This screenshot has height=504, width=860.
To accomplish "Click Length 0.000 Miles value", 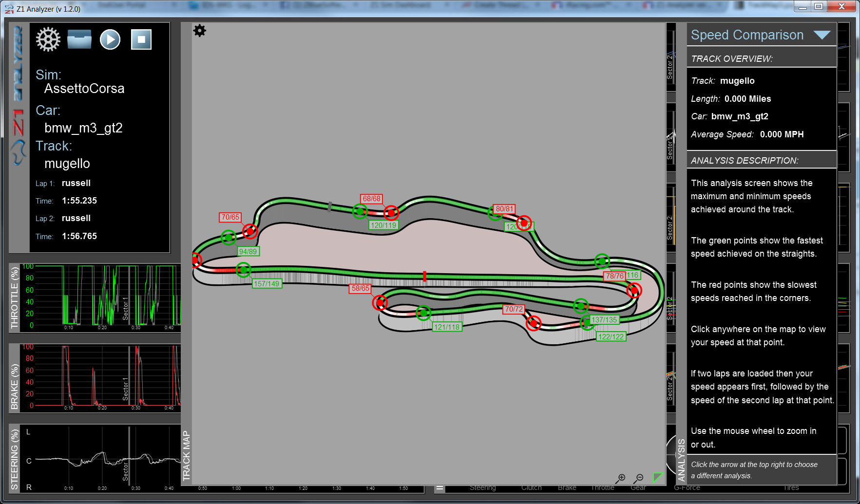I will (x=747, y=99).
